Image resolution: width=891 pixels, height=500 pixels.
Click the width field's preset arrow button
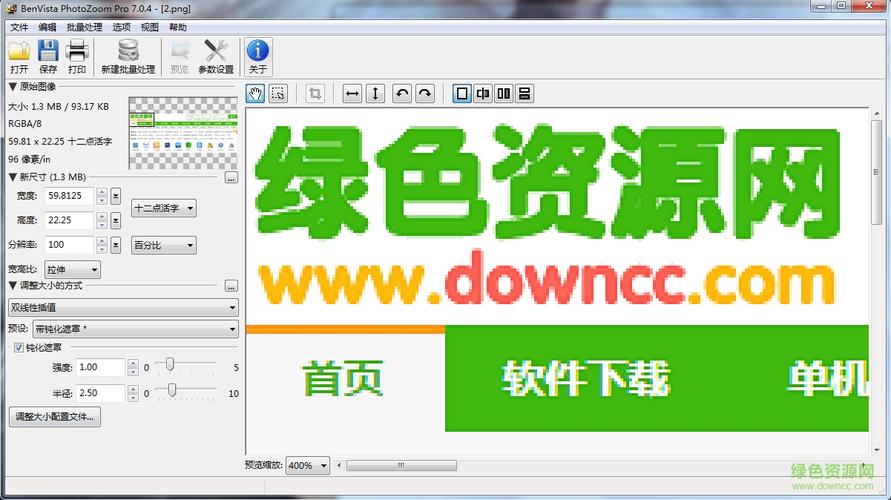(115, 197)
